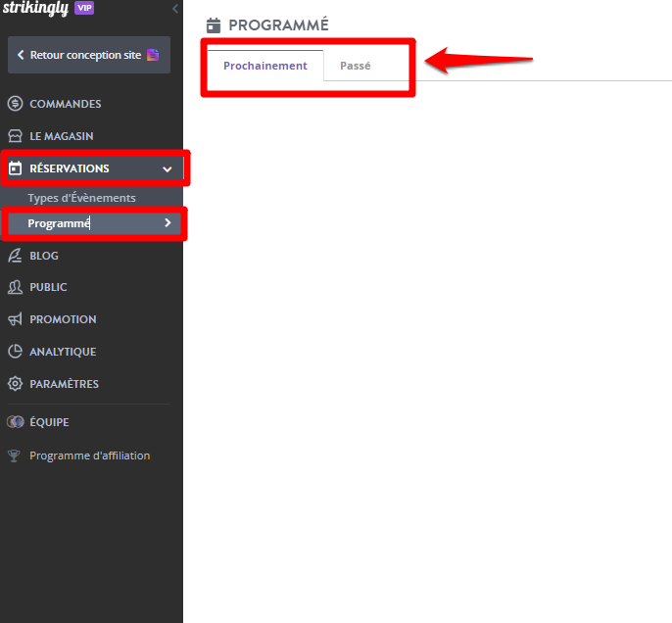Switch to the Prochainement tab
672x623 pixels.
[x=265, y=66]
